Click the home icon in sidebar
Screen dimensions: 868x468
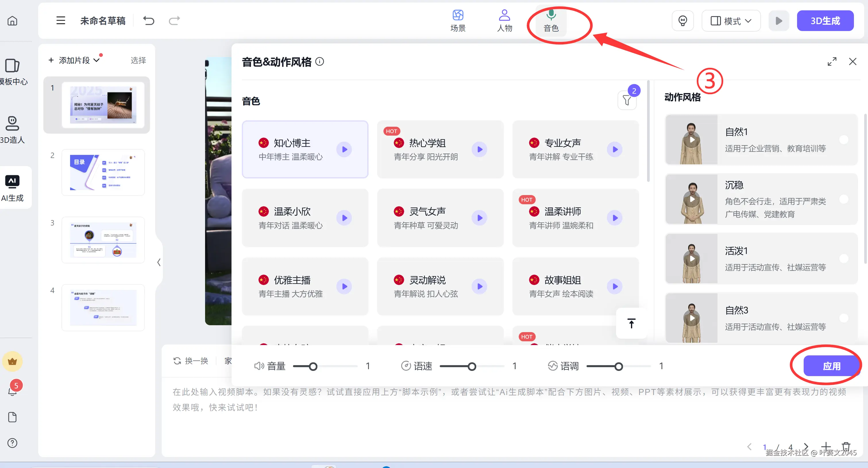(x=12, y=21)
